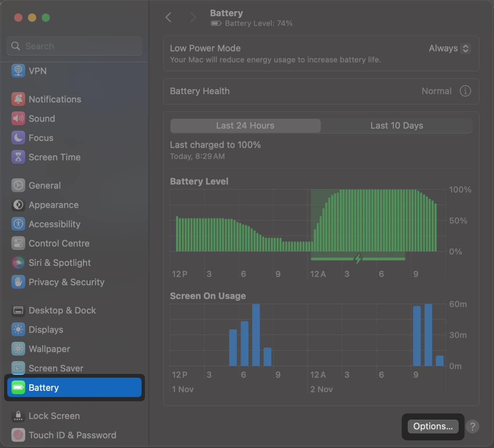Open Privacy & Security hand icon
Viewport: 494px width, 448px height.
pos(18,282)
